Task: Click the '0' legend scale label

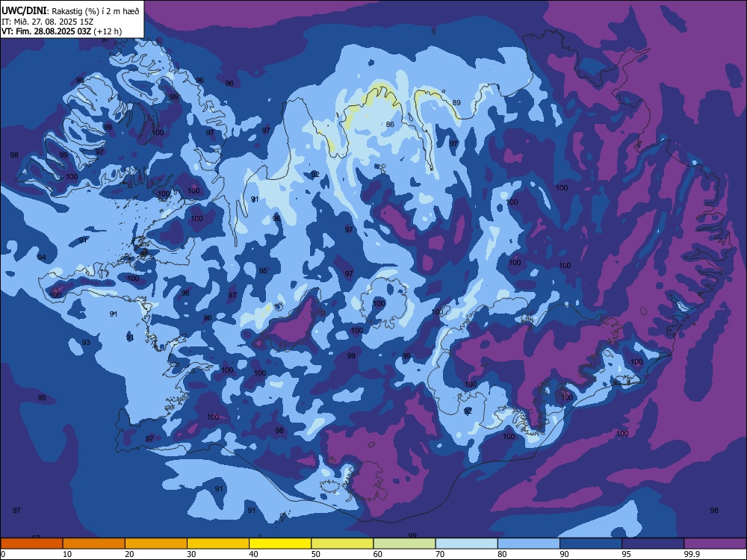Action: [x=4, y=554]
